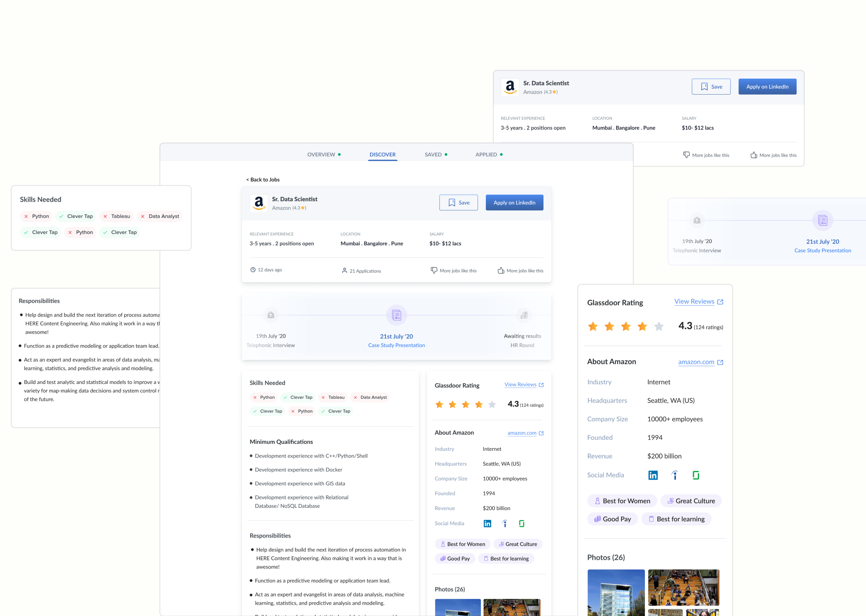Click the LinkedIn icon in large Social Media row
This screenshot has height=616, width=866.
point(653,475)
